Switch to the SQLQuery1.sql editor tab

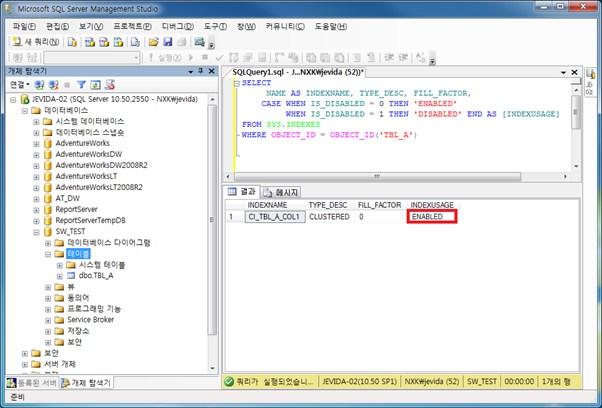[x=298, y=72]
